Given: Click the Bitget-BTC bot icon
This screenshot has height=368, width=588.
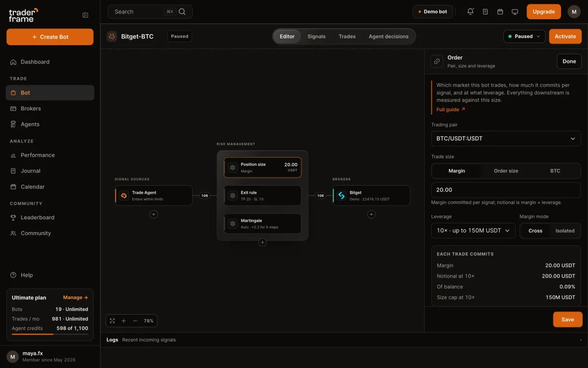Looking at the screenshot, I should pos(112,37).
